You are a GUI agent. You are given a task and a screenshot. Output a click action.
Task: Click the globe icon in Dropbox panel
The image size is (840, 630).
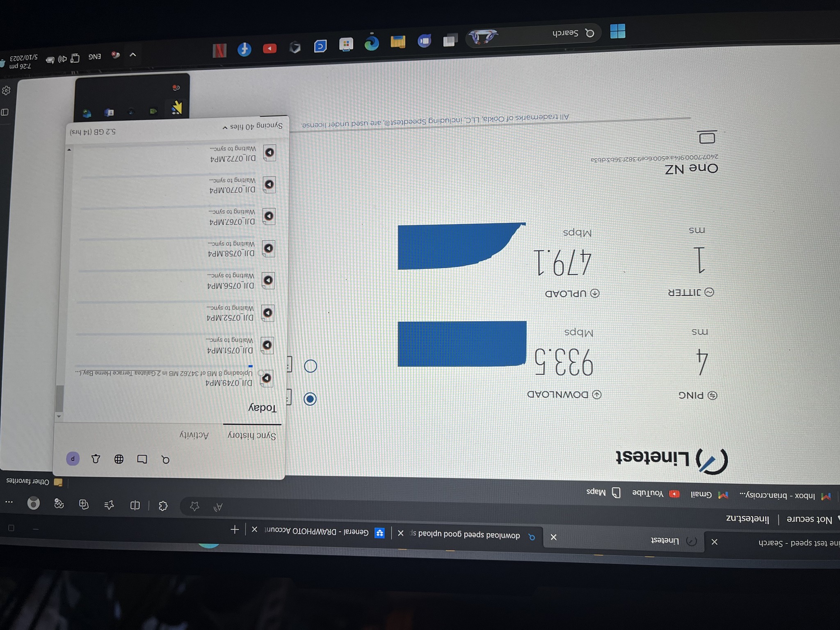(119, 459)
